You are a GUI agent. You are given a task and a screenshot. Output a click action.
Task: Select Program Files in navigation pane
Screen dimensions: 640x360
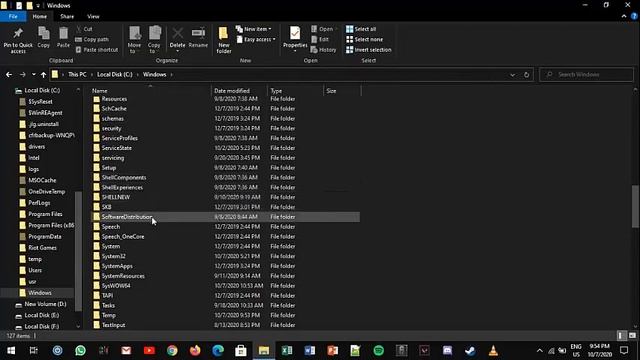(x=45, y=214)
